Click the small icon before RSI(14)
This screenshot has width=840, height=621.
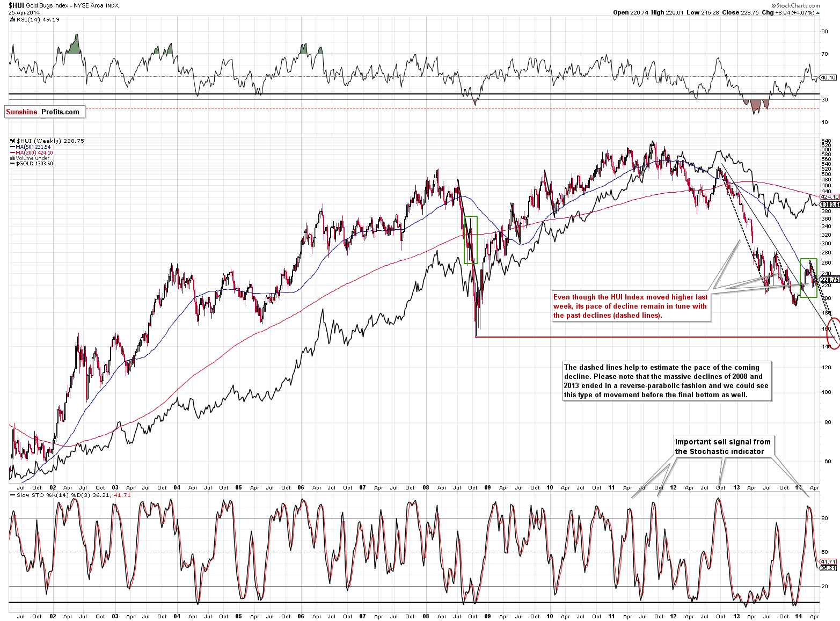point(12,19)
